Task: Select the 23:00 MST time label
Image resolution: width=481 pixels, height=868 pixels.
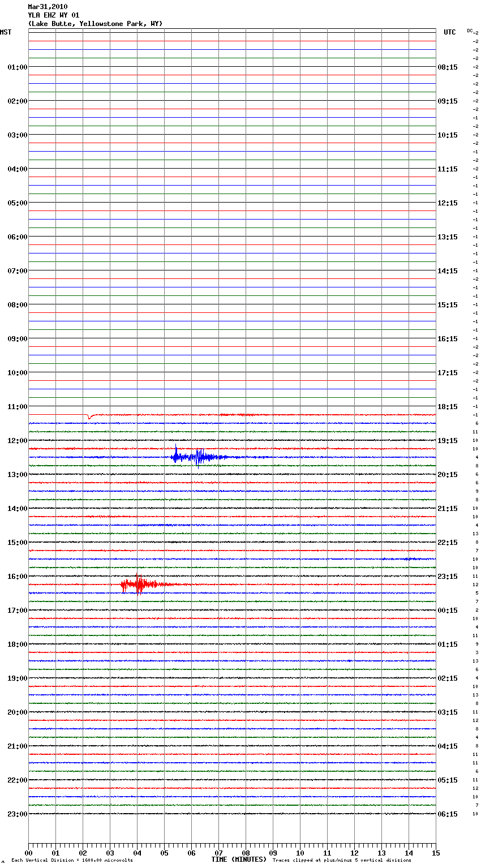Action: pyautogui.click(x=18, y=814)
